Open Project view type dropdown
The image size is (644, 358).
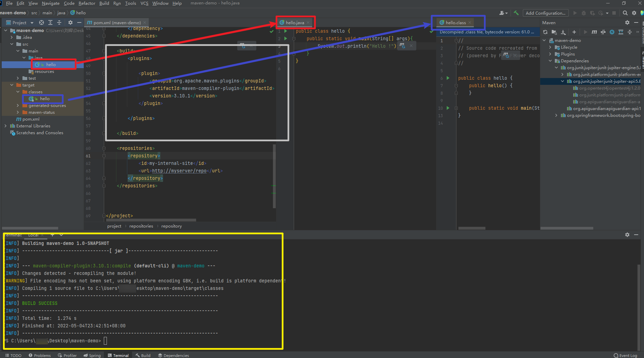pos(32,23)
